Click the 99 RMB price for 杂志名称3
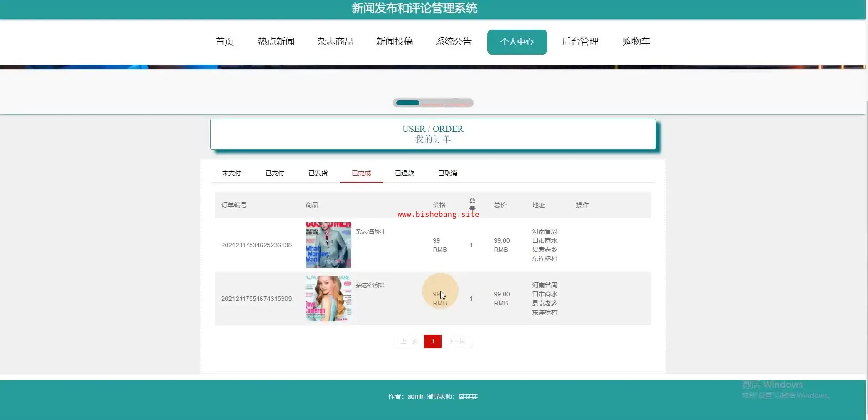868x420 pixels. [x=440, y=299]
